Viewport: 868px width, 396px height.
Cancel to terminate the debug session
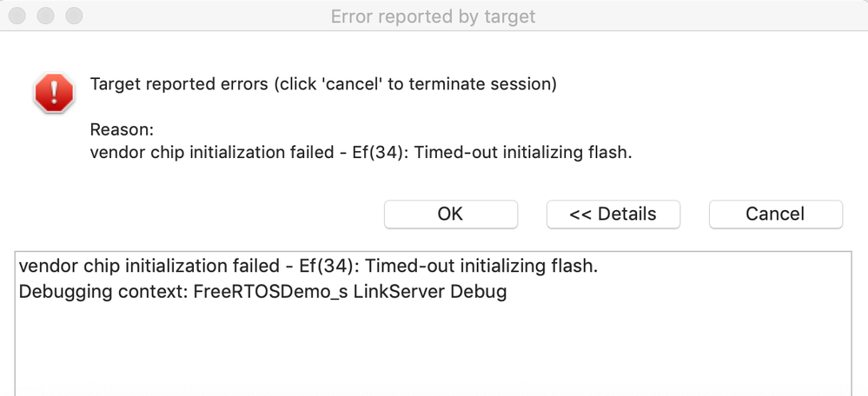775,214
